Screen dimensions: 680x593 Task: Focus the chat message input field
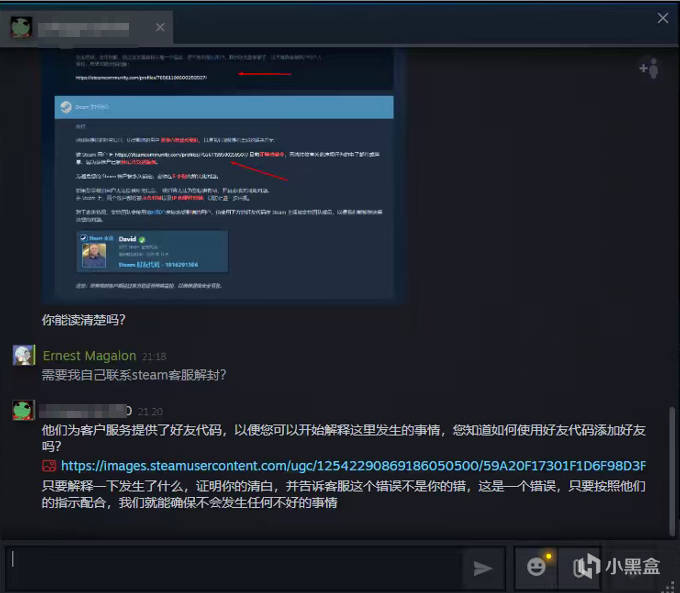tap(235, 567)
